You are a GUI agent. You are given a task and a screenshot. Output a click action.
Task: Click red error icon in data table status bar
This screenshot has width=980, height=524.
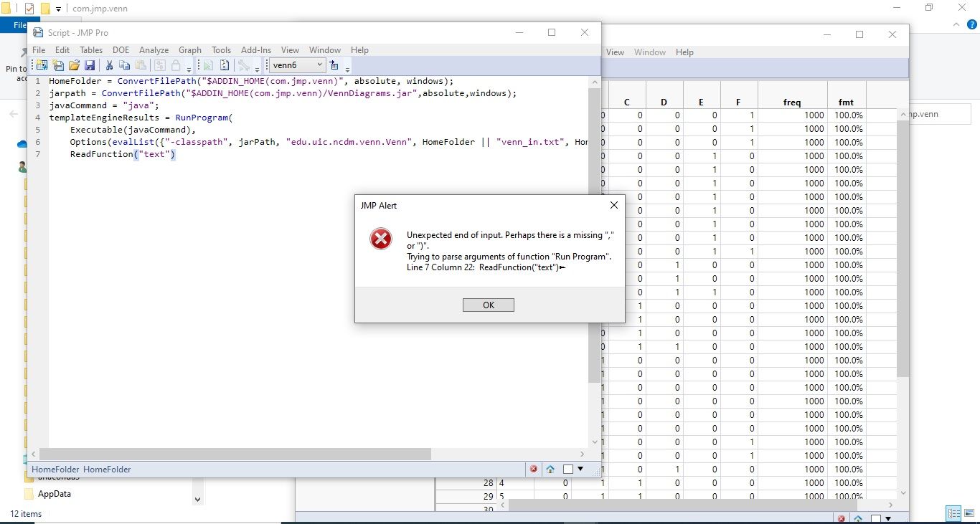842,518
